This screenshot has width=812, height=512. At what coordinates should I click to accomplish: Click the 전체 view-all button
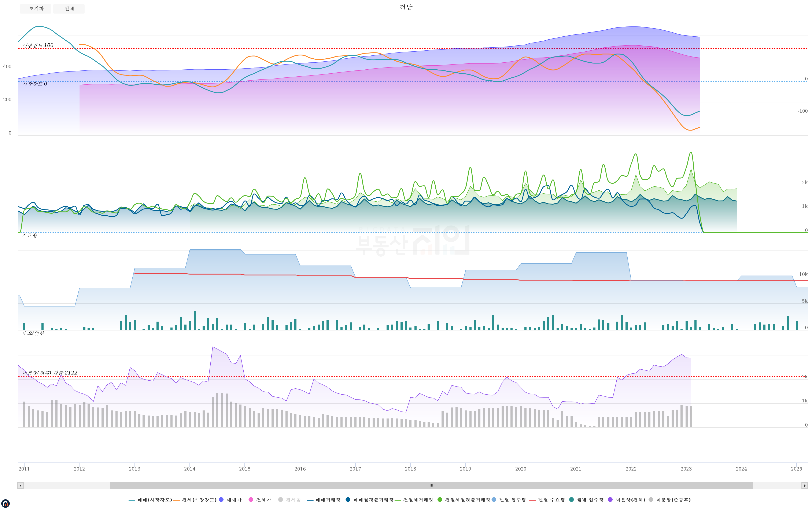click(69, 9)
